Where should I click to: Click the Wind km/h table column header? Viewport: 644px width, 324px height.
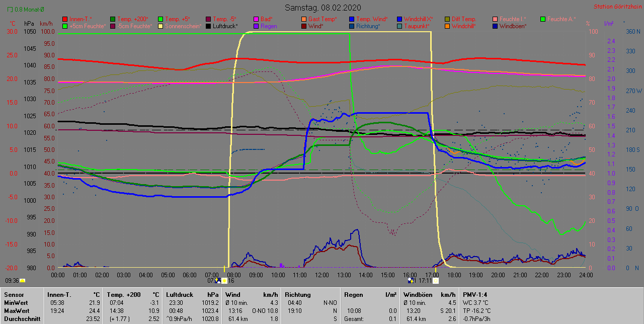point(252,295)
